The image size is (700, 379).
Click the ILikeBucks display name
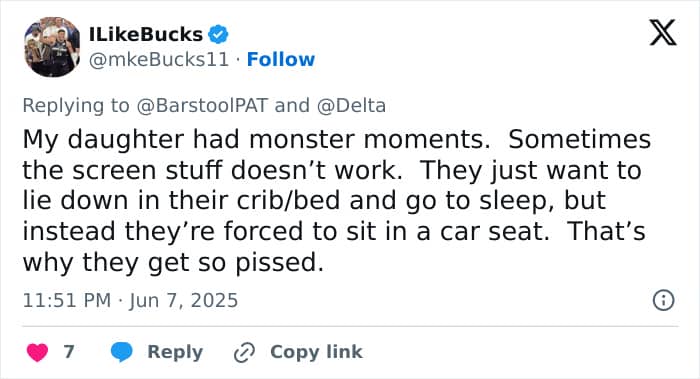(146, 34)
